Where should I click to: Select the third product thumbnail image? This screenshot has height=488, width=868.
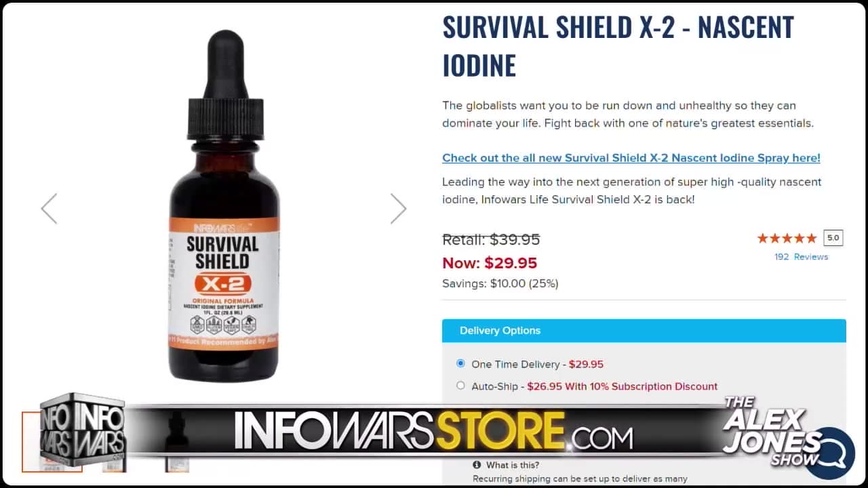[178, 442]
